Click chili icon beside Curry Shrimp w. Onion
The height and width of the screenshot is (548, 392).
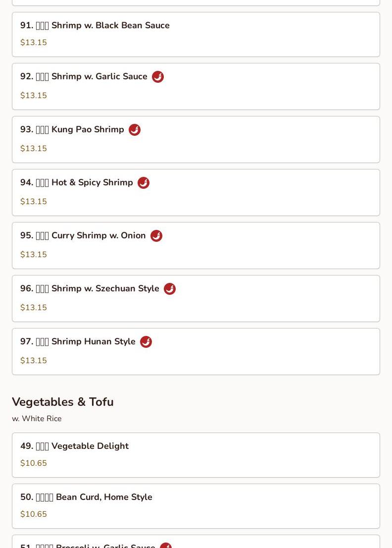pyautogui.click(x=156, y=236)
